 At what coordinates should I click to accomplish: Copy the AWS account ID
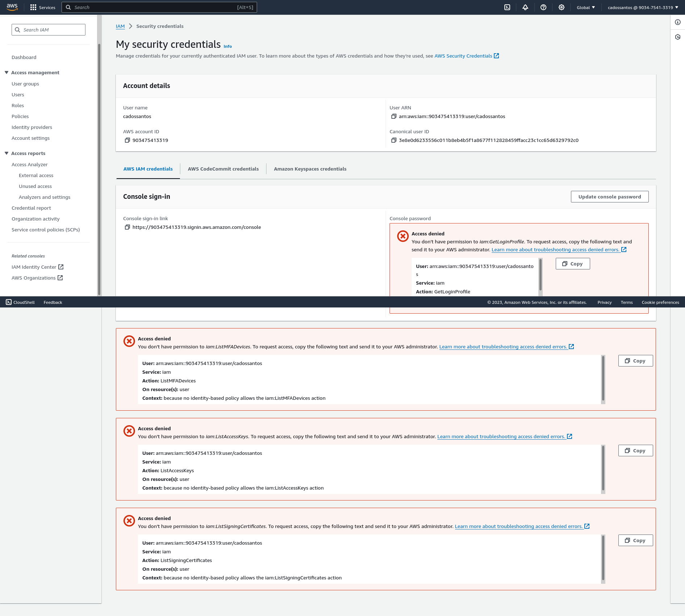[x=127, y=140]
